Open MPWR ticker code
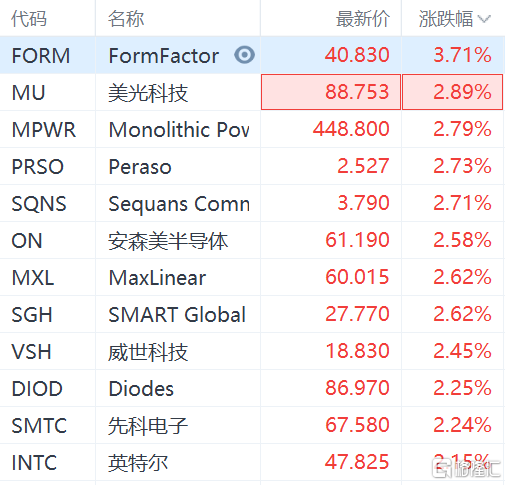This screenshot has height=485, width=507. 44,130
